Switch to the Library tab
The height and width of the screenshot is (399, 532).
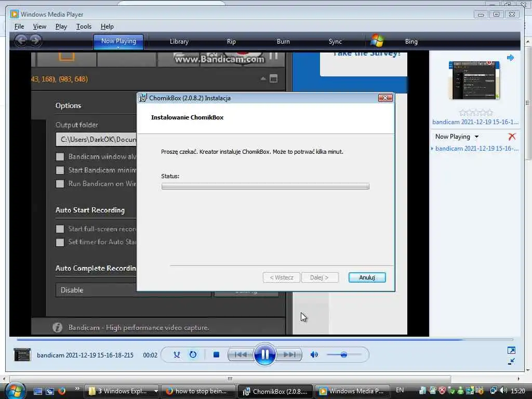[179, 42]
